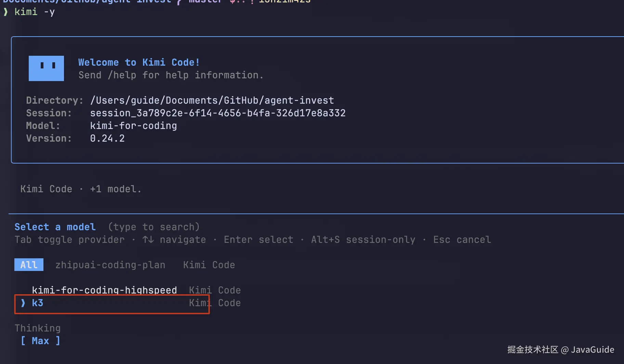The width and height of the screenshot is (624, 364).
Task: Click the JavaGuide watermark text
Action: [593, 350]
